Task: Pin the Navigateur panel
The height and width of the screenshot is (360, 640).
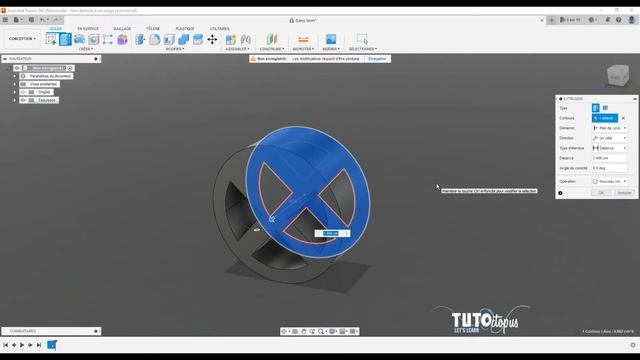Action: click(x=96, y=59)
